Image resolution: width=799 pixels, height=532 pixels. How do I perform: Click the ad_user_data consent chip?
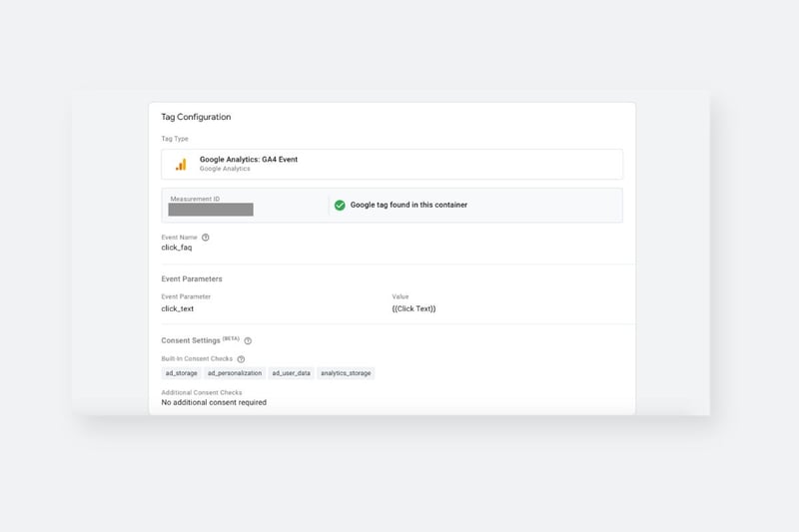coord(291,373)
